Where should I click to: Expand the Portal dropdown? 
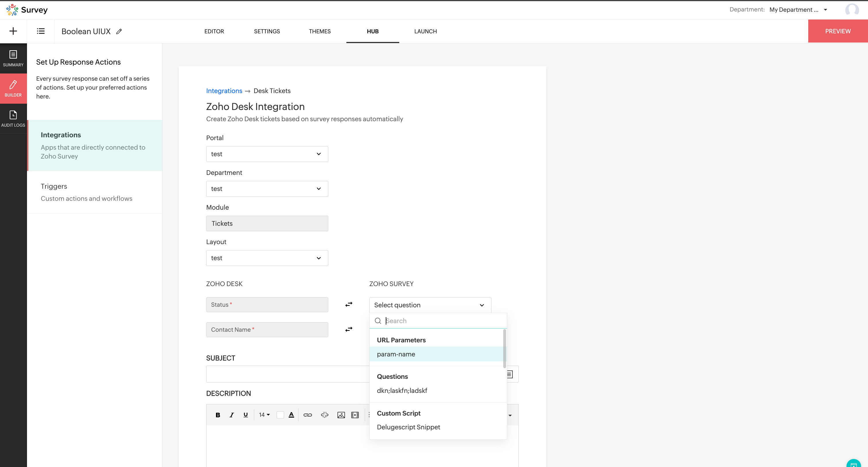267,154
